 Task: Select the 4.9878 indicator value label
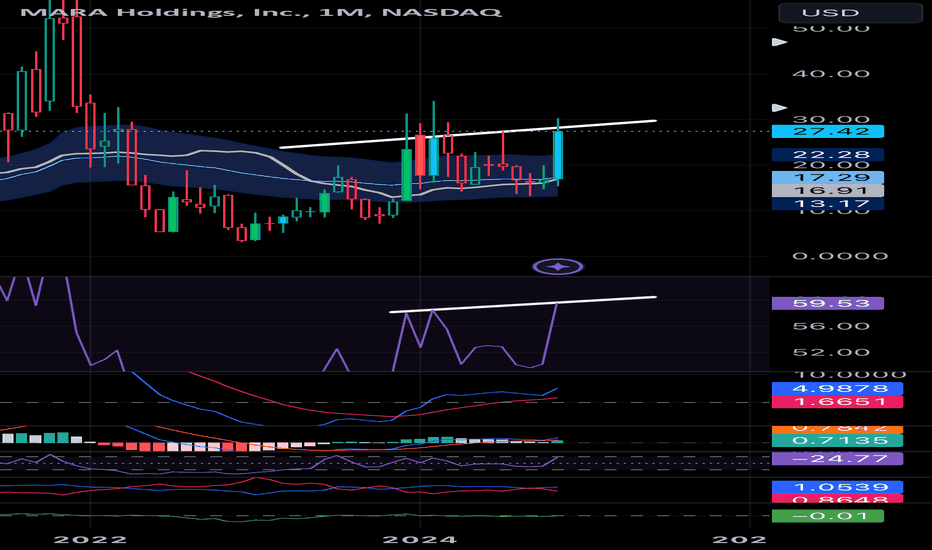point(837,388)
